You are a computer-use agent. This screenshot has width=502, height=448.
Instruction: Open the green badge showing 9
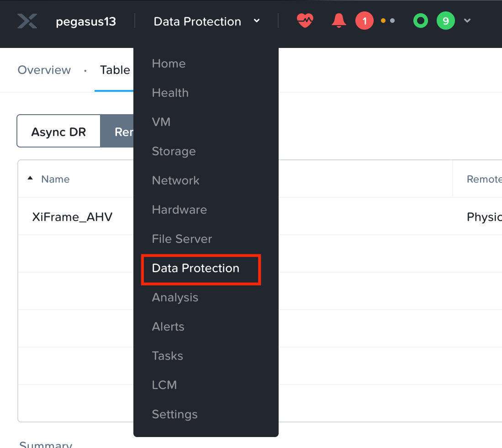(445, 21)
